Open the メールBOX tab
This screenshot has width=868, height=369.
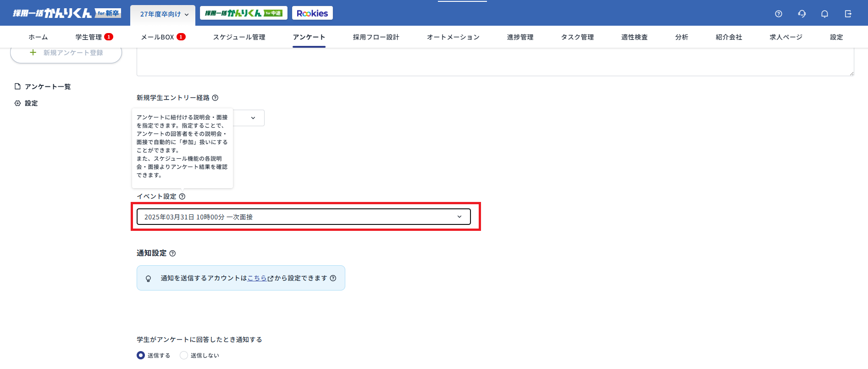pyautogui.click(x=157, y=37)
